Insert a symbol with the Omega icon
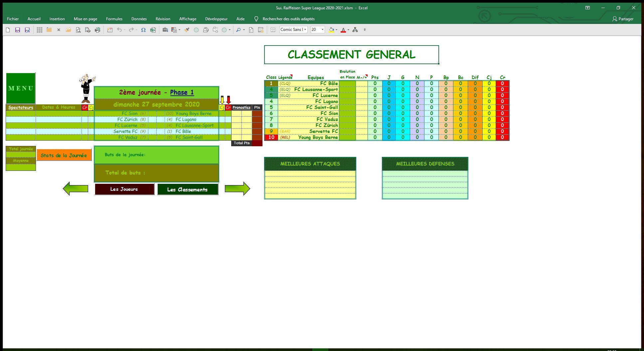Screen dimensions: 644x351 tap(143, 30)
